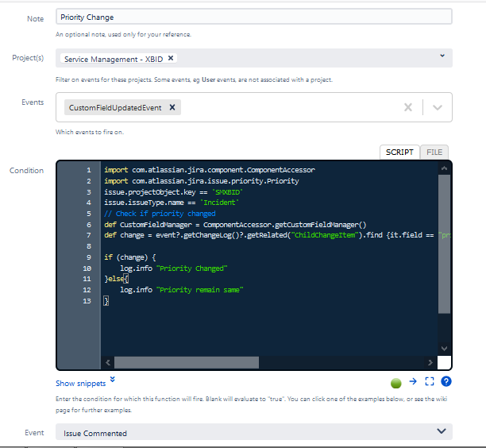Image resolution: width=486 pixels, height=448 pixels.
Task: Click the code editor scroll down arrow
Action: 444,349
